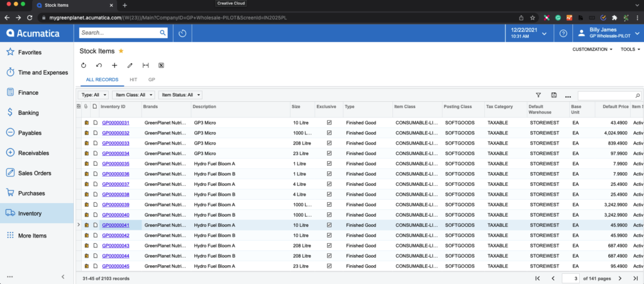The height and width of the screenshot is (284, 644).
Task: Click the Refresh icon in Stock Items toolbar
Action: click(84, 65)
